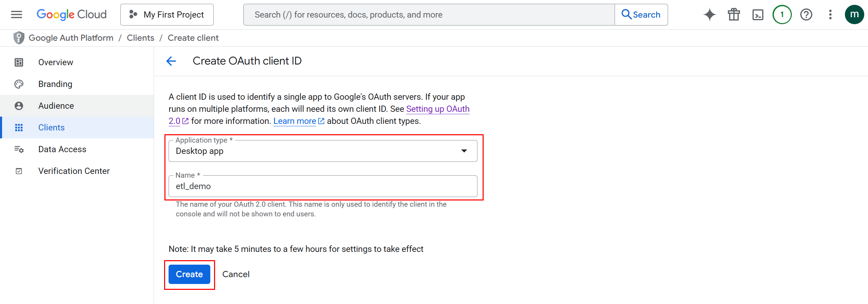868x304 pixels.
Task: Click the Audience person icon
Action: pos(19,106)
